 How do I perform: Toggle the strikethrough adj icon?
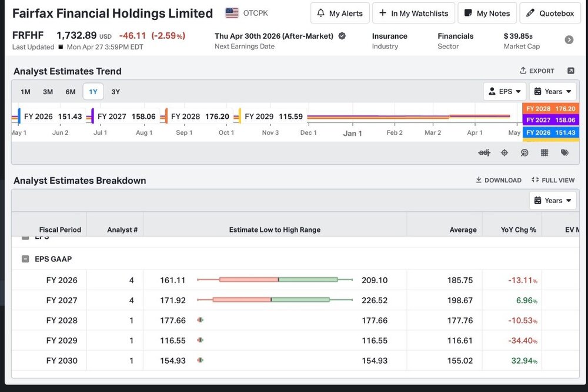pyautogui.click(x=484, y=152)
